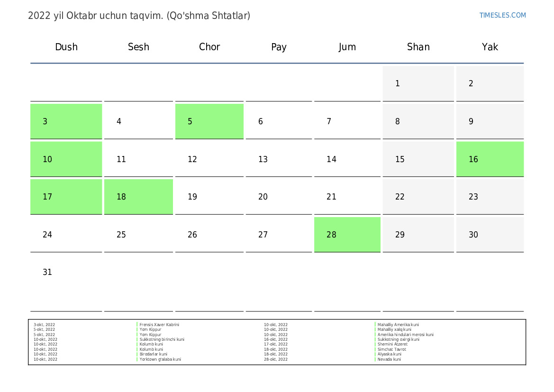
Task: Select the Shemini Atzeret holiday entry
Action: 392,345
